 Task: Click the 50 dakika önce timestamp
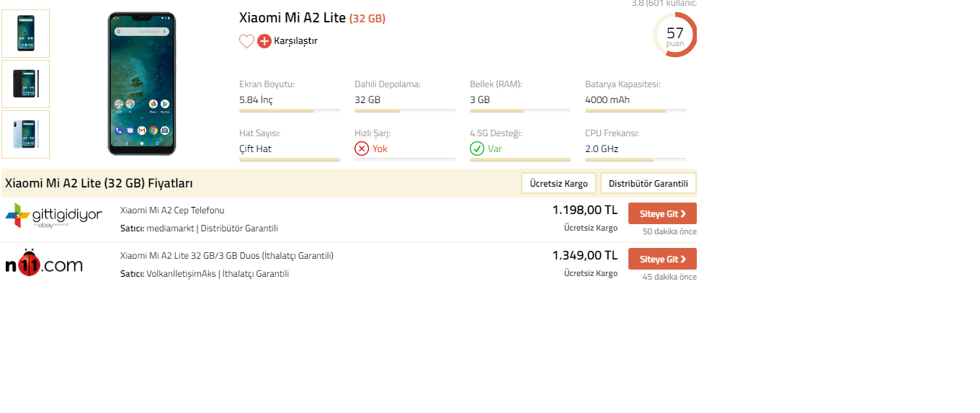point(669,231)
